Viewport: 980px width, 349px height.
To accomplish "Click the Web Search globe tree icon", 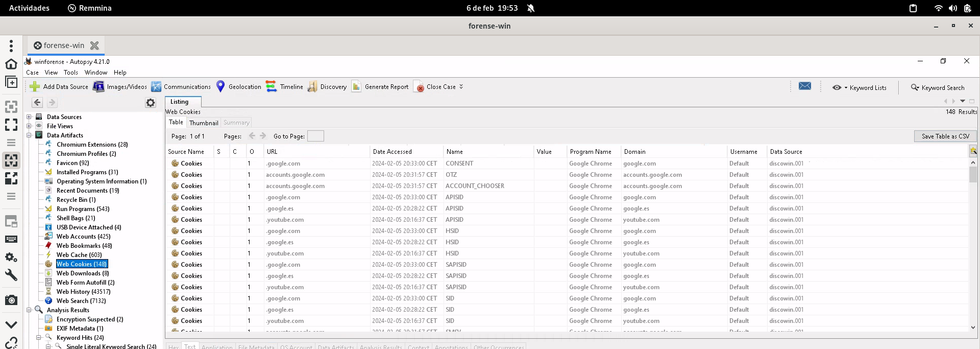I will tap(48, 301).
